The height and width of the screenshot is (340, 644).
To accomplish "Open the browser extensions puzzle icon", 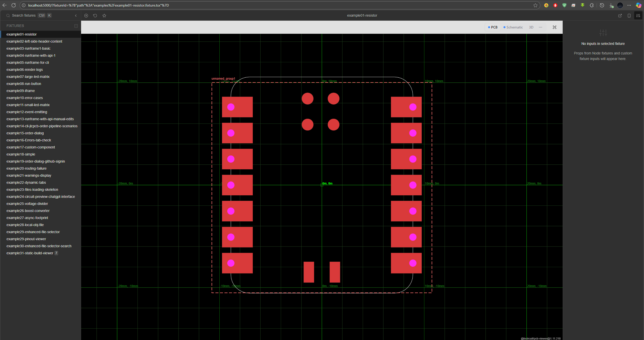I will click(592, 5).
